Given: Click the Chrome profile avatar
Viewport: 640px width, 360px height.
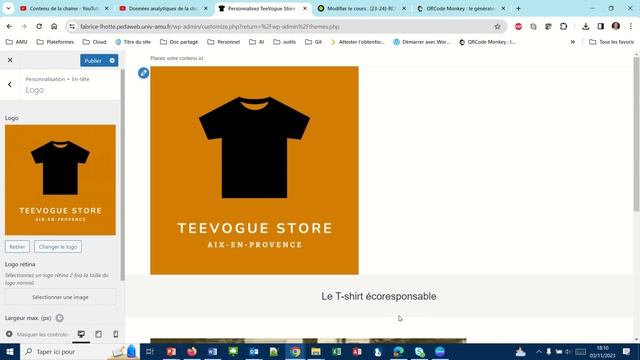Looking at the screenshot, I should (616, 27).
